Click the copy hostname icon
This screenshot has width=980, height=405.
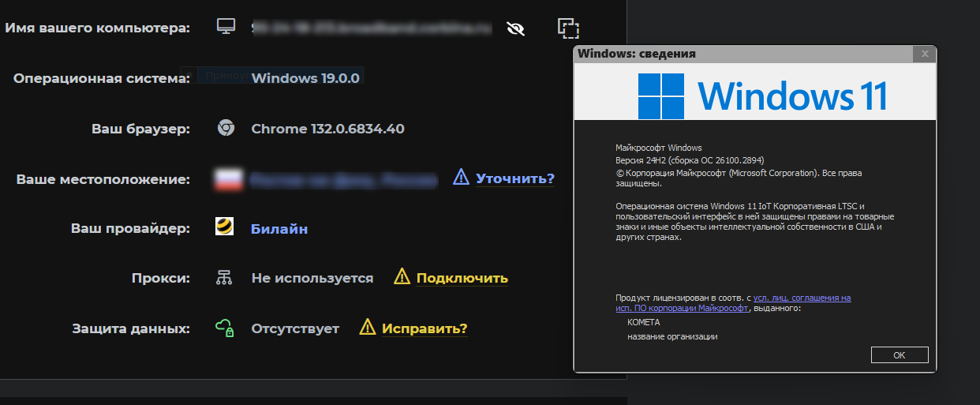[568, 28]
